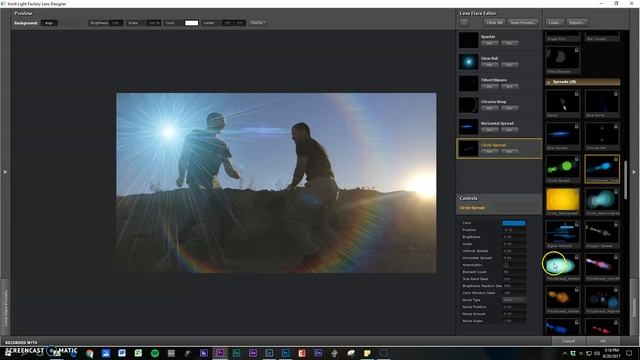
Task: Click the Save Preset button
Action: (x=523, y=22)
